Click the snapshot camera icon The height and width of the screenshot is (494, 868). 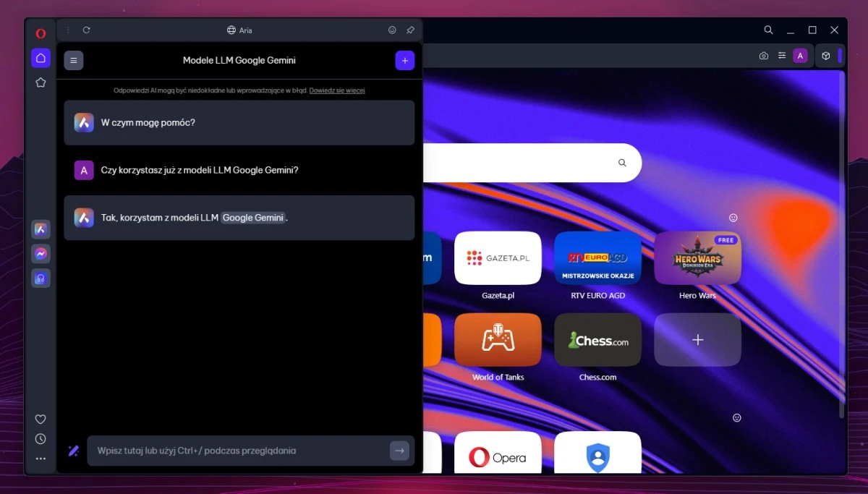(x=764, y=56)
